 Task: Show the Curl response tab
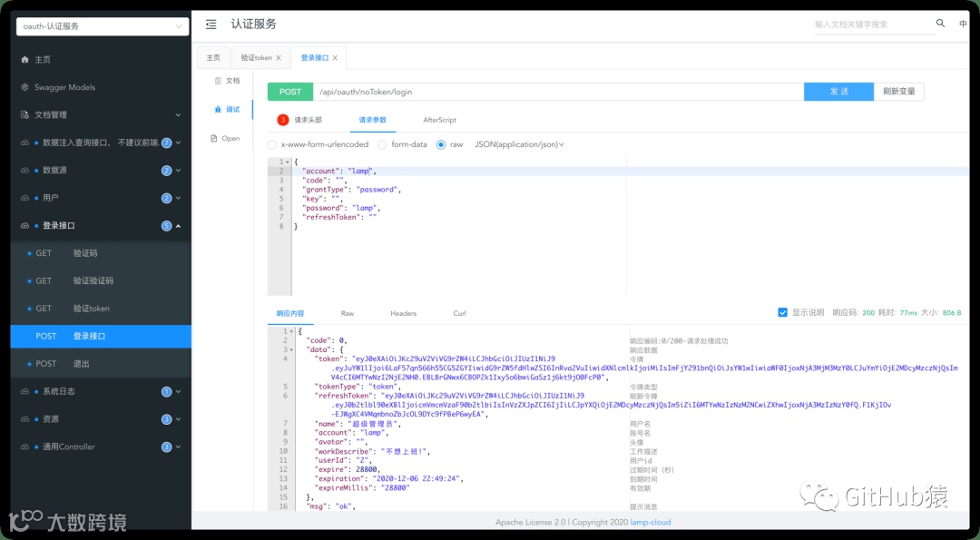coord(459,313)
